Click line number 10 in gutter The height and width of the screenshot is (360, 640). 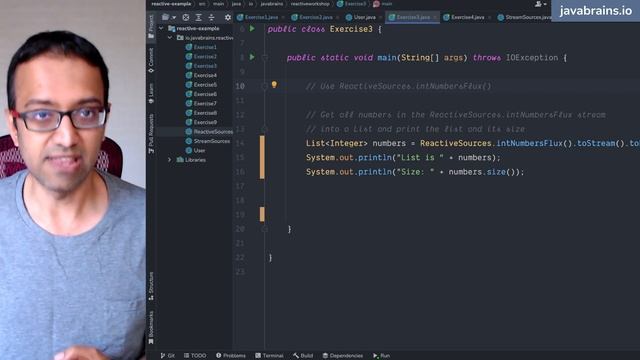(240, 86)
